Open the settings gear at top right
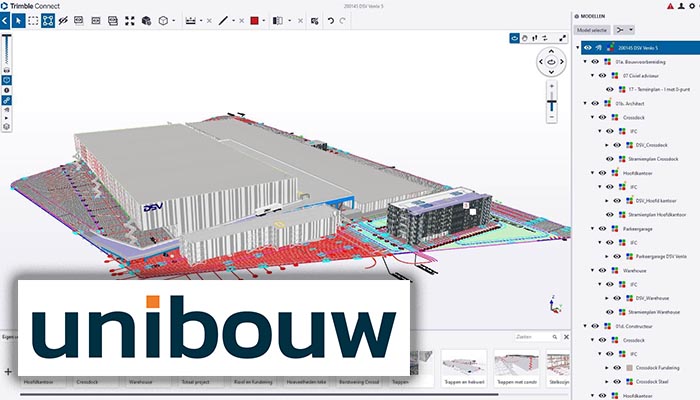This screenshot has width=700, height=400. (x=692, y=6)
